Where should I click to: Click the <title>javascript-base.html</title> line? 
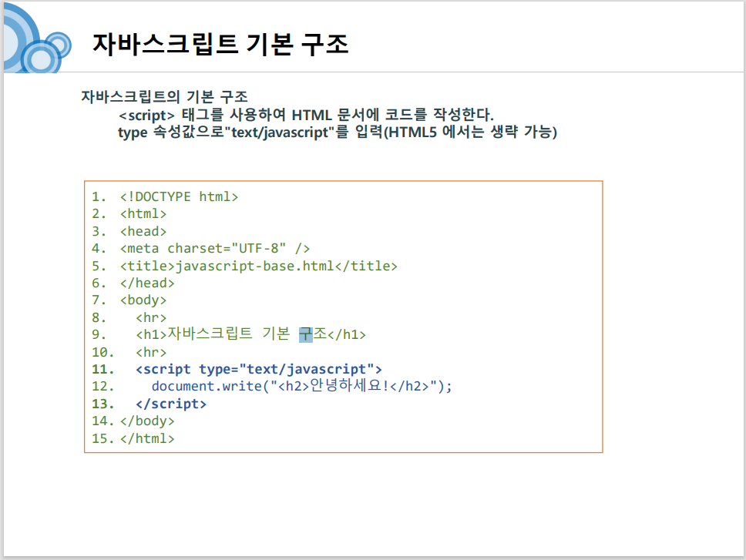pos(259,266)
